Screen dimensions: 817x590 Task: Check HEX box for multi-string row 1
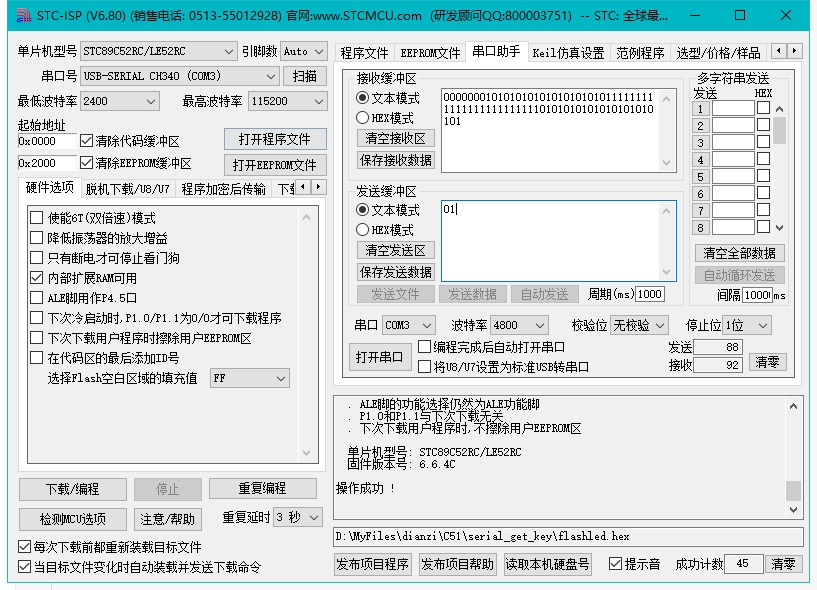pyautogui.click(x=763, y=108)
